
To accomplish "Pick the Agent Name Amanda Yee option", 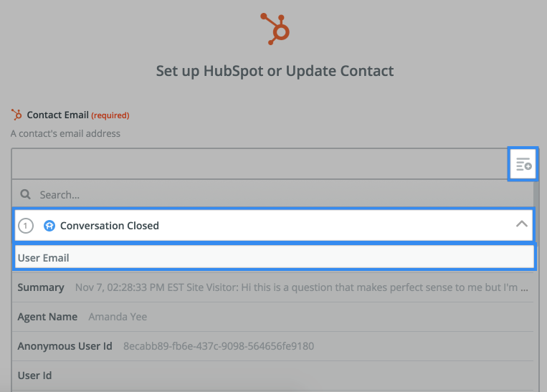I will tap(273, 317).
